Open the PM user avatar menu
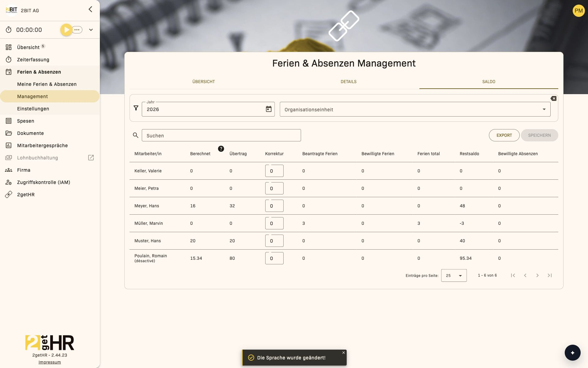588x368 pixels. (x=579, y=11)
